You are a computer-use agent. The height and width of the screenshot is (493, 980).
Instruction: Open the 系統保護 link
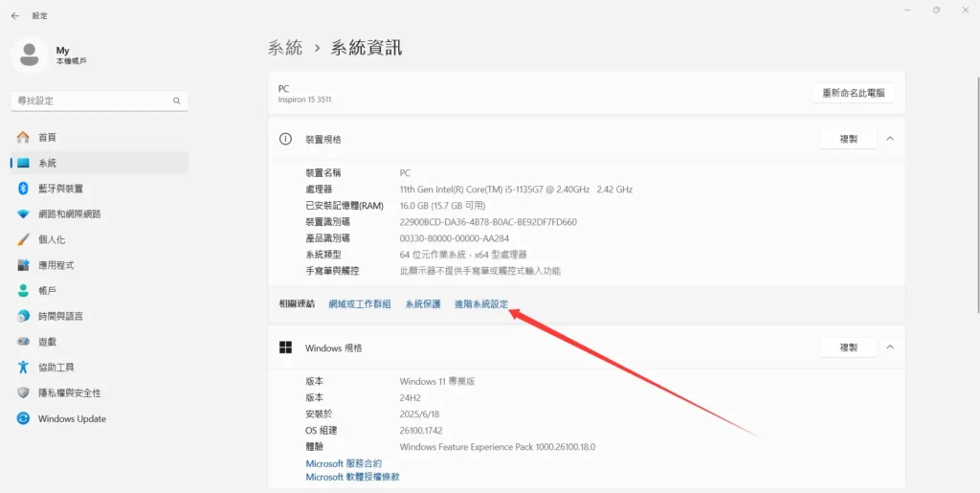tap(423, 304)
